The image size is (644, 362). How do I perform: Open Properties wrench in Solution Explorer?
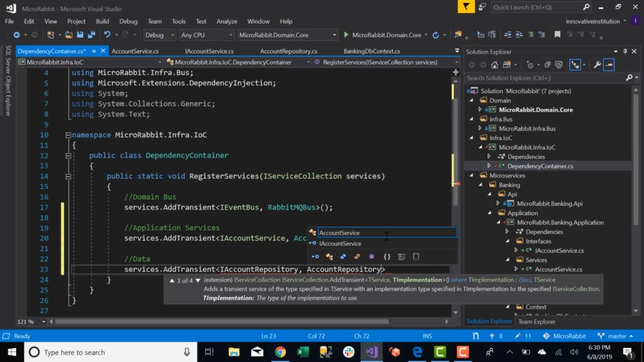click(597, 65)
